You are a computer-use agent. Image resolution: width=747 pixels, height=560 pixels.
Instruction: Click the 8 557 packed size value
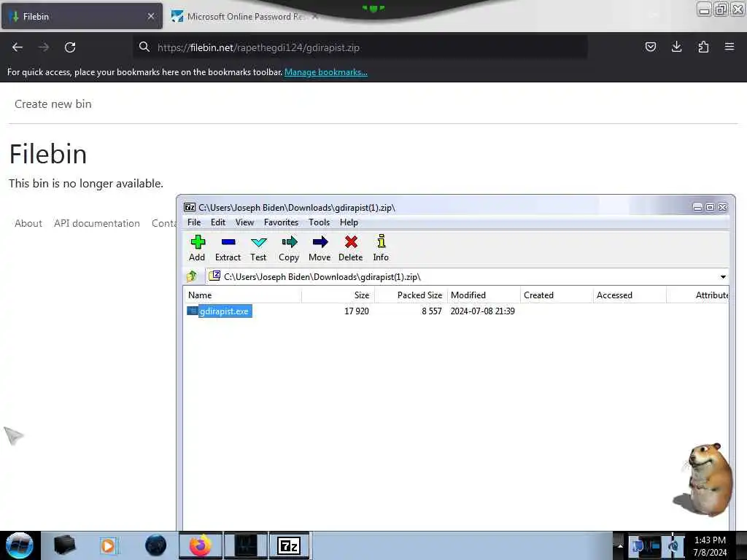[x=432, y=311]
